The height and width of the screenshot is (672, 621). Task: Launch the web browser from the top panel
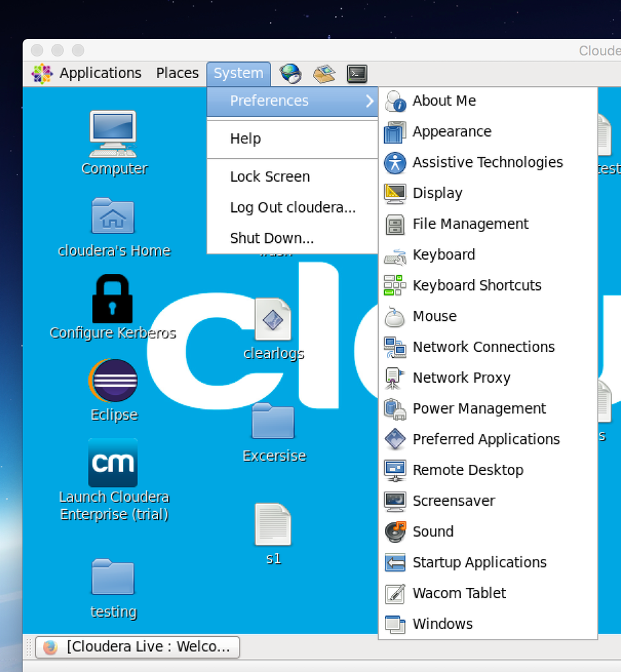click(x=289, y=73)
